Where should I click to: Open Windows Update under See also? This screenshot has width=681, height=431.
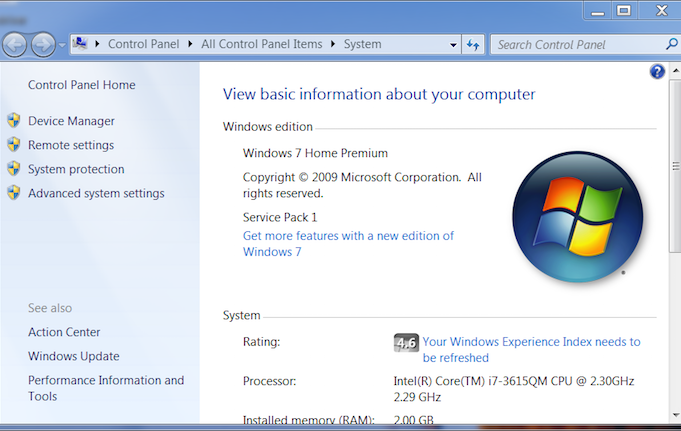[73, 356]
